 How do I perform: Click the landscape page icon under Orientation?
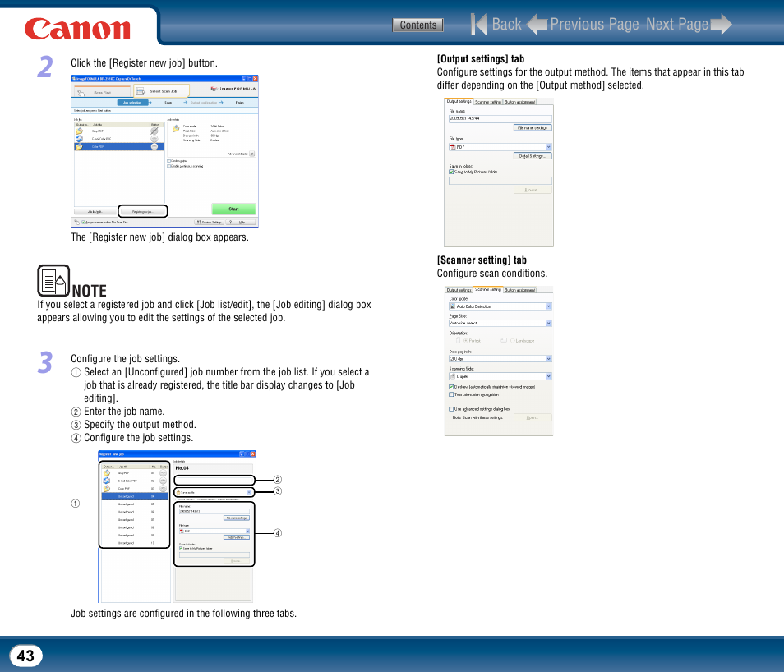pos(504,340)
